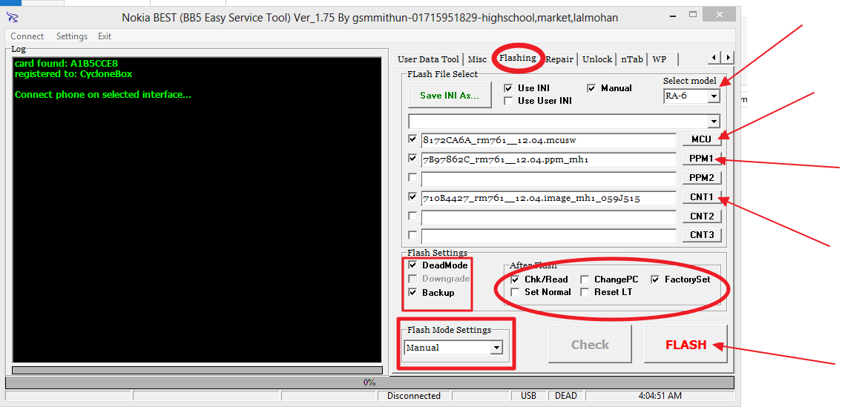
Task: Toggle the Chk/Read checkbox
Action: click(516, 279)
